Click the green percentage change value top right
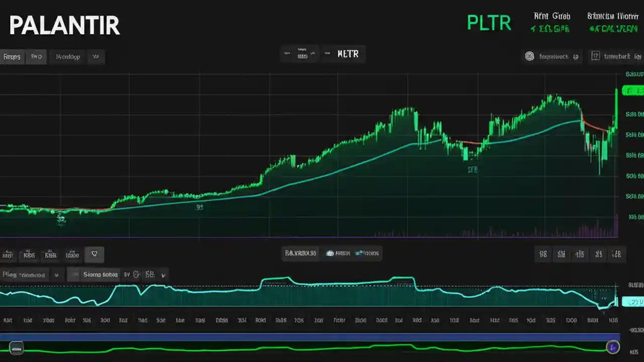The width and height of the screenshot is (644, 362). click(x=550, y=29)
